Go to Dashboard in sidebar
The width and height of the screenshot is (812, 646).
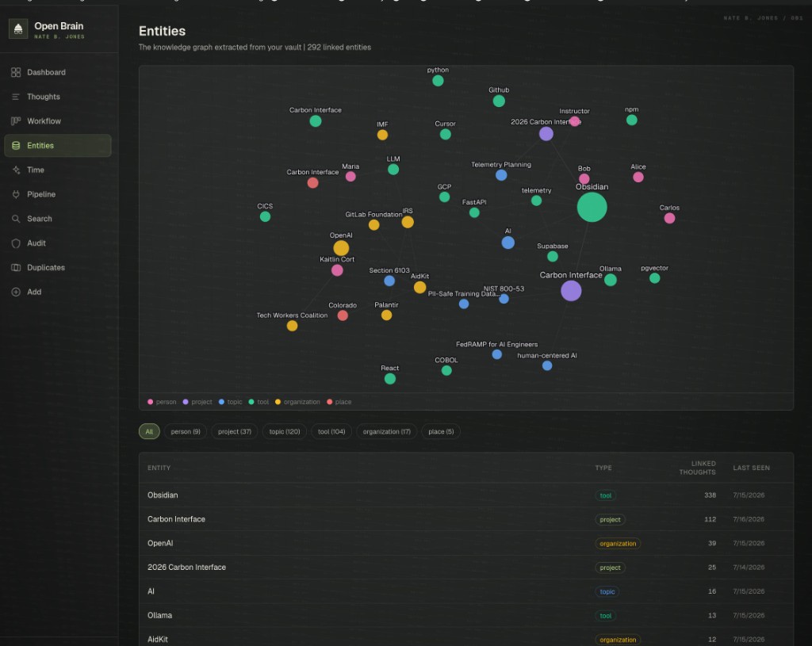(x=57, y=72)
